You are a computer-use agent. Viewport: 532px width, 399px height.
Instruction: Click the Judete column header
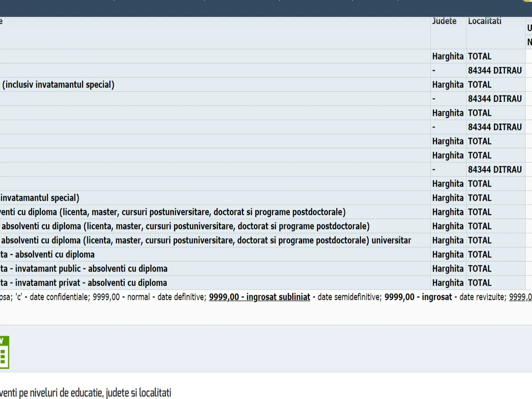coord(444,21)
